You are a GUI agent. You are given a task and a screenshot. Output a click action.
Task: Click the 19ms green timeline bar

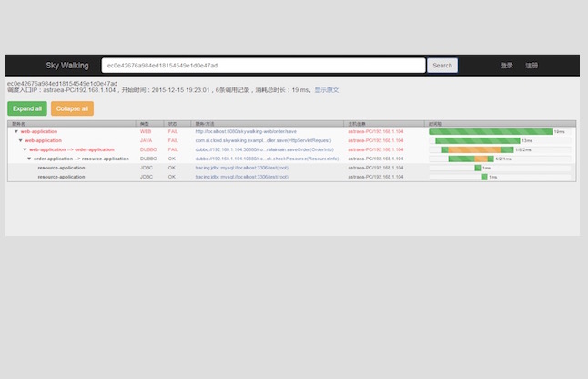tap(491, 132)
